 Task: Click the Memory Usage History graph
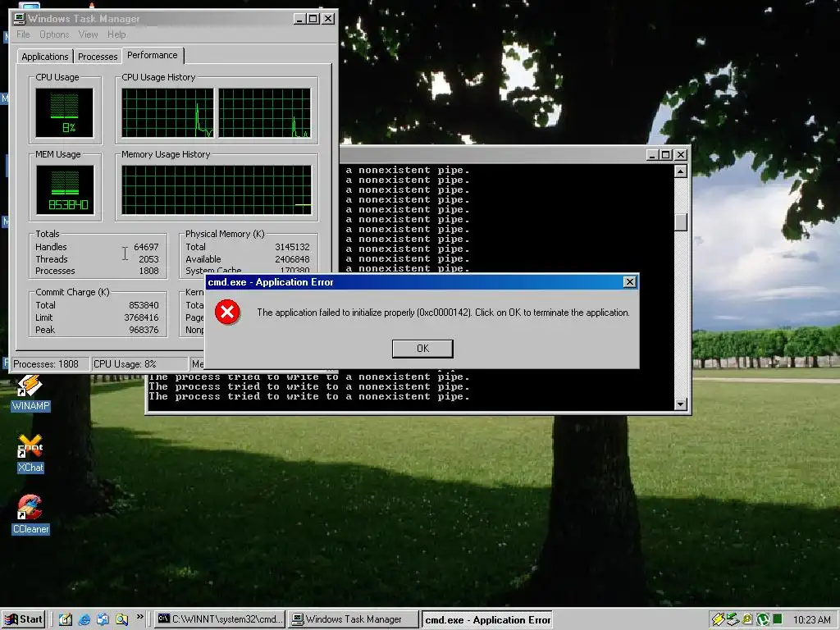[x=217, y=189]
